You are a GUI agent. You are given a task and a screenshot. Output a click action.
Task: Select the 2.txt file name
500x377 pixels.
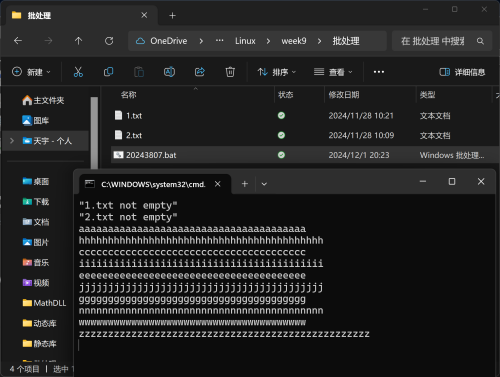(134, 135)
